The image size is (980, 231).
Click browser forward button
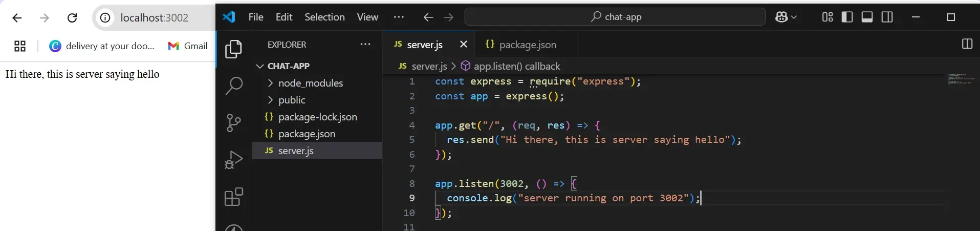(x=45, y=18)
